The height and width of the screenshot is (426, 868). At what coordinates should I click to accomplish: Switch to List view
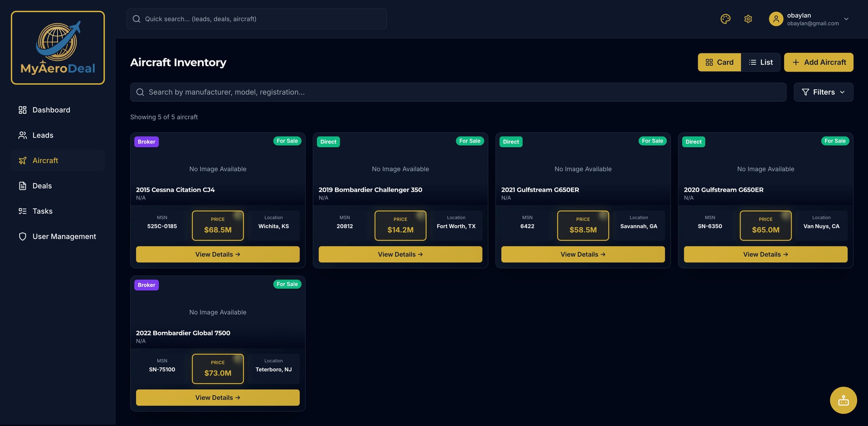(760, 62)
